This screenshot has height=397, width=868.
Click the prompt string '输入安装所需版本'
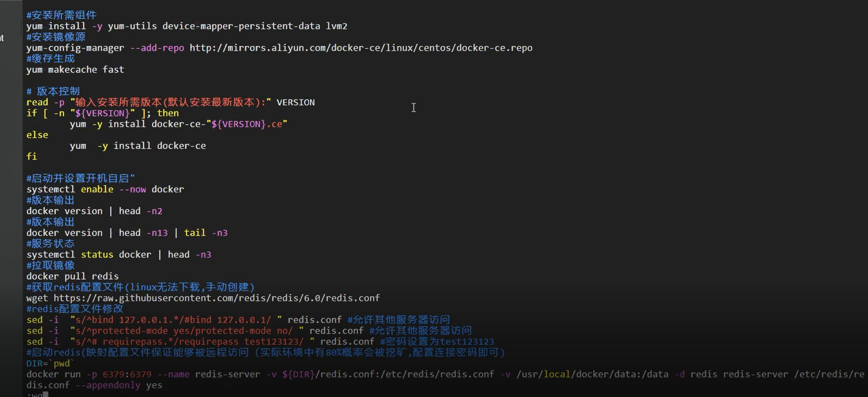[119, 102]
